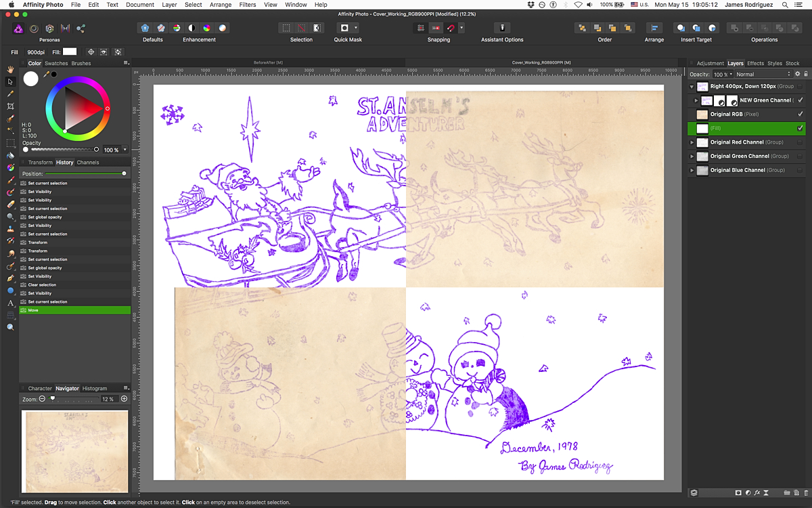This screenshot has height=508, width=812.
Task: Hide the Original RGB layer
Action: (x=800, y=114)
